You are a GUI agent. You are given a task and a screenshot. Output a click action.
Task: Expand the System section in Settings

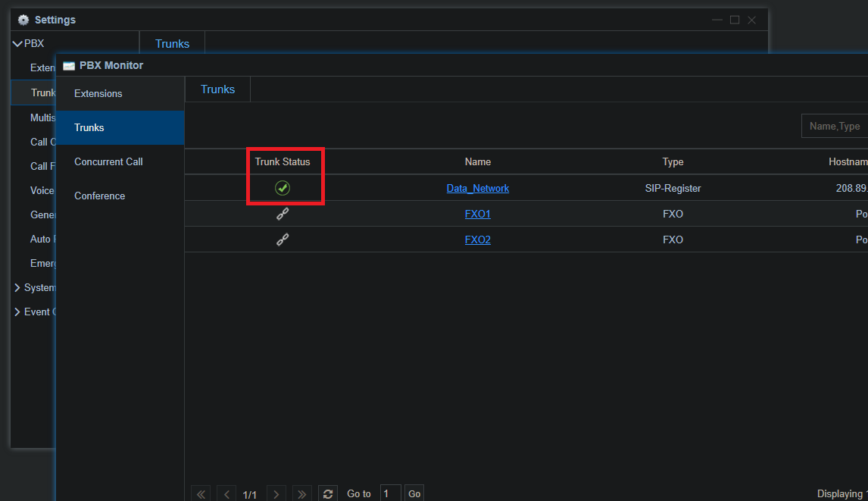[17, 287]
